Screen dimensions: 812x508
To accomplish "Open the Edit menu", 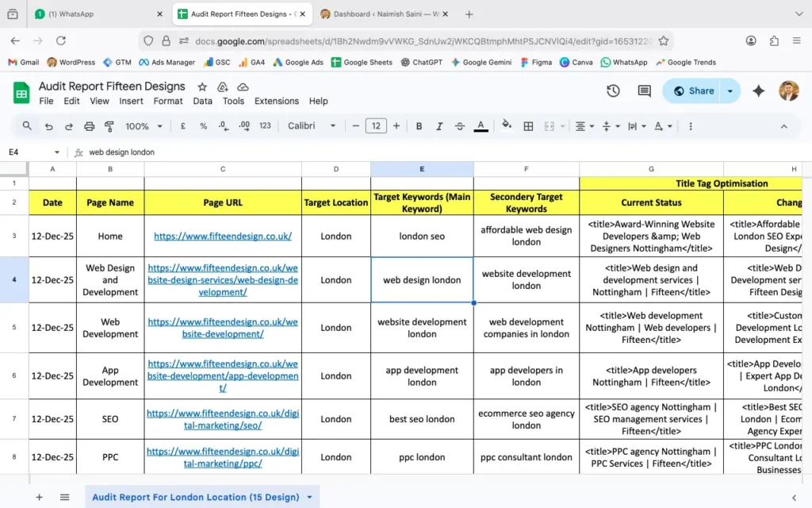I will tap(71, 101).
